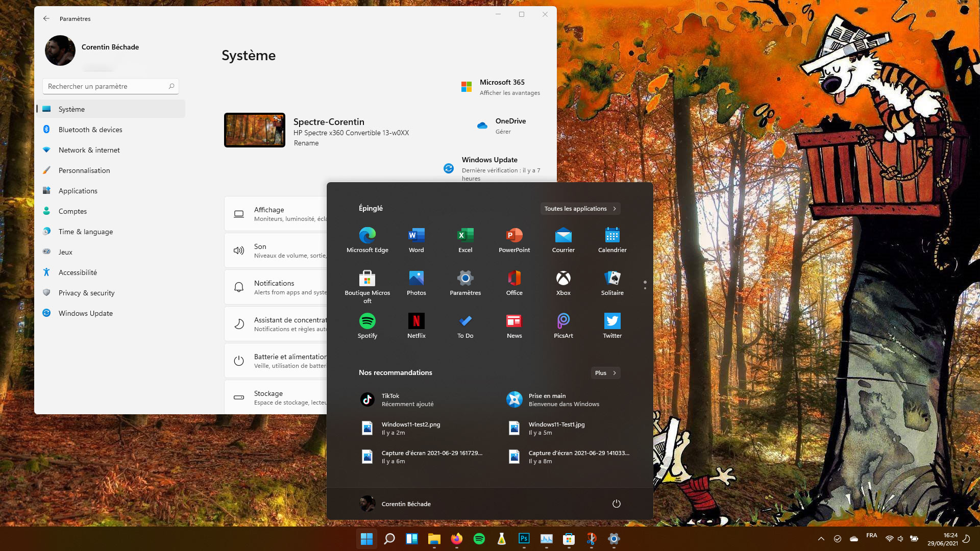The height and width of the screenshot is (551, 980).
Task: Go to Network & internet settings
Action: (111, 150)
